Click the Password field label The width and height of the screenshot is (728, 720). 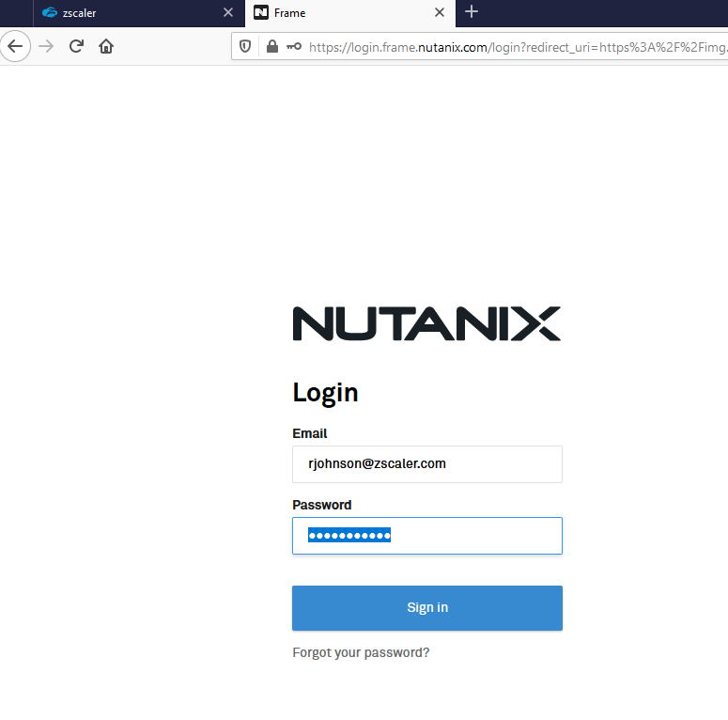pyautogui.click(x=321, y=505)
